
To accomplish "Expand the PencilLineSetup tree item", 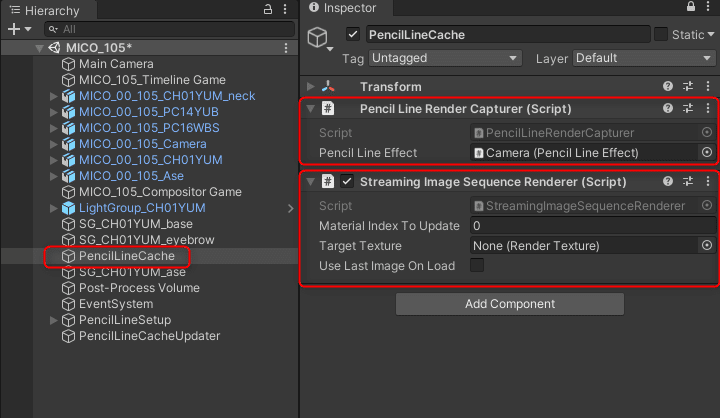I will 54,320.
